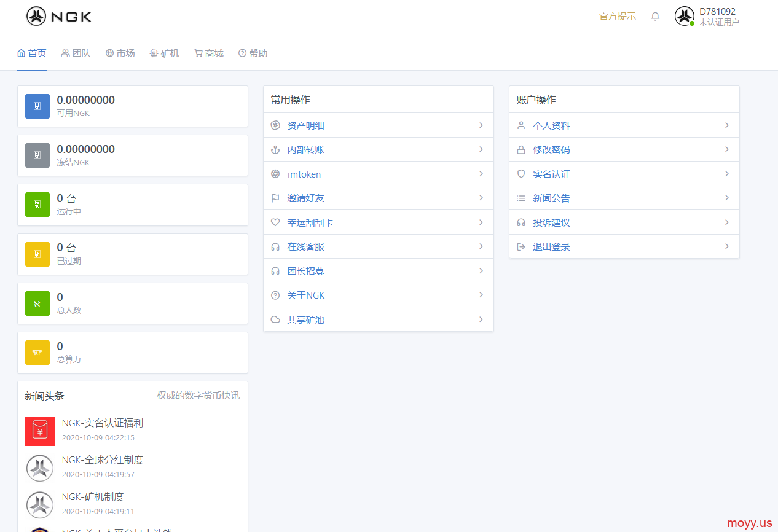The width and height of the screenshot is (778, 532).
Task: Expand the 邀请好友 row chevron
Action: coord(481,198)
